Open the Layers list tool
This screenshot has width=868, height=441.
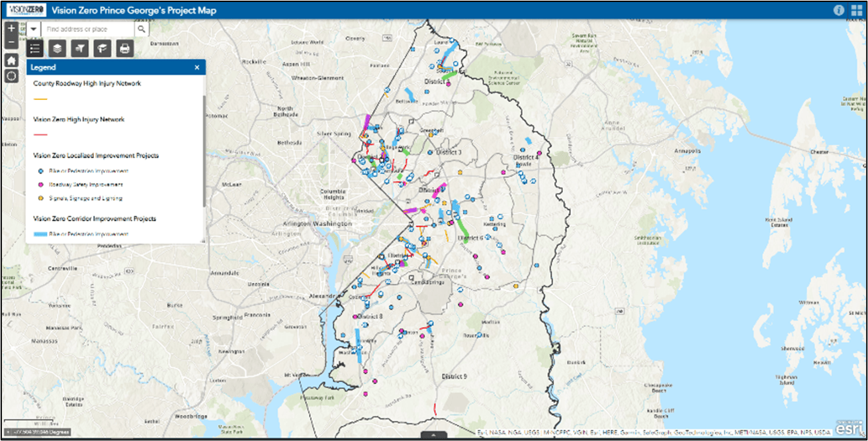pyautogui.click(x=56, y=48)
